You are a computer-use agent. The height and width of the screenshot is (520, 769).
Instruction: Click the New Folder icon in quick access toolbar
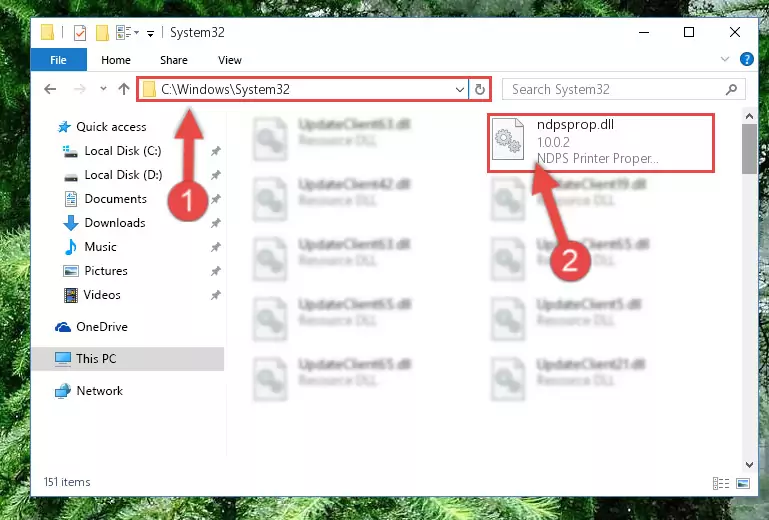102,33
